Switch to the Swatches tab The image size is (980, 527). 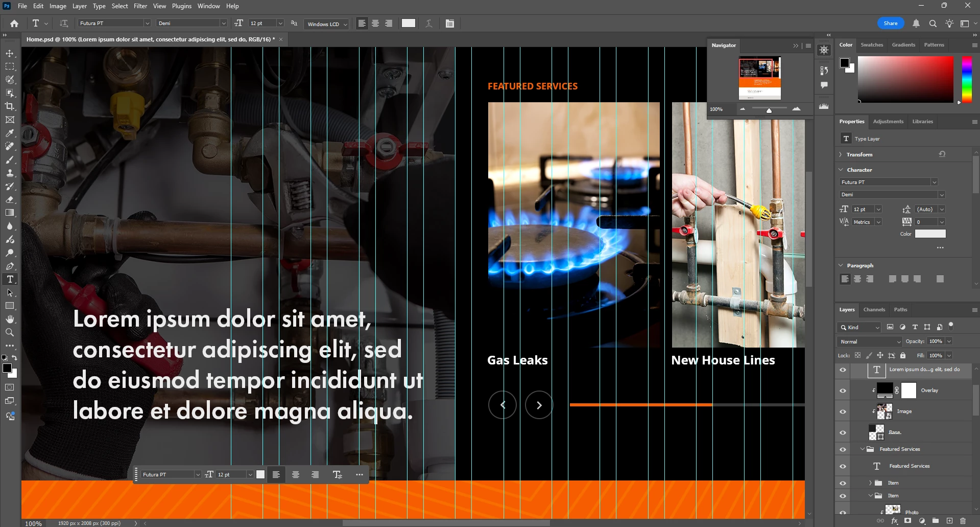click(872, 44)
